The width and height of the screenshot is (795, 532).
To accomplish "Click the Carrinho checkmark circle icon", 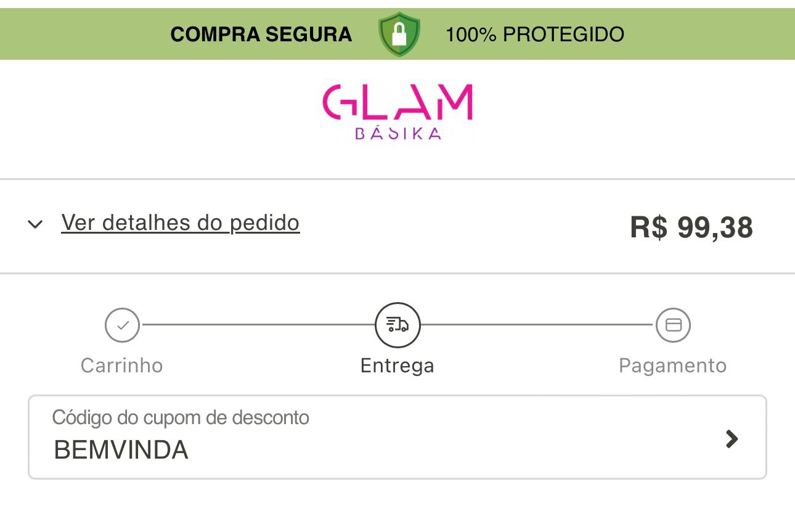I will tap(122, 325).
